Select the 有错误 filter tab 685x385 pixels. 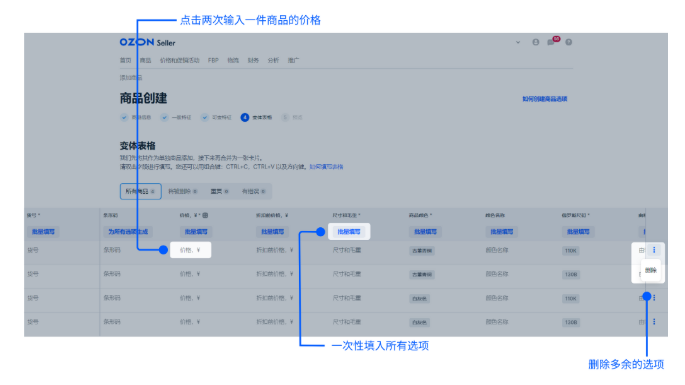254,191
